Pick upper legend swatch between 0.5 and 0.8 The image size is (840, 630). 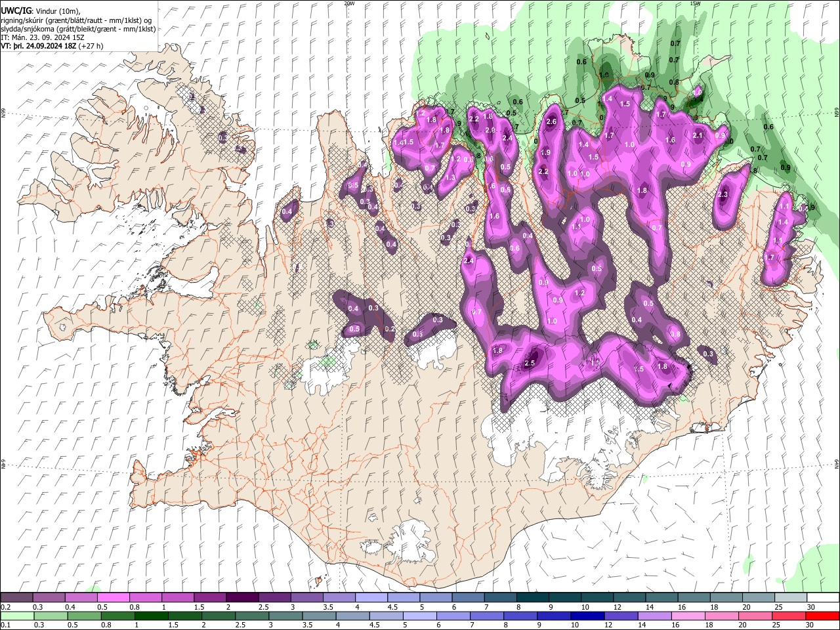tap(113, 597)
